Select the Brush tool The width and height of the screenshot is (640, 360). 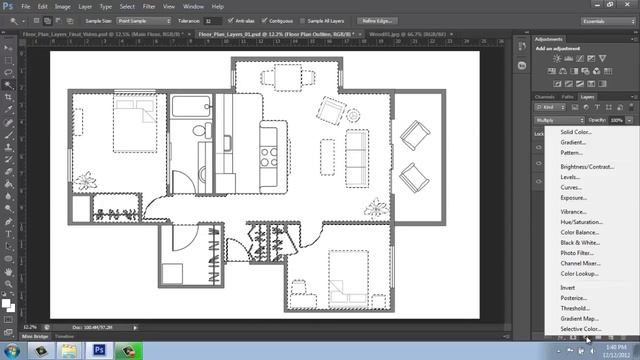(x=8, y=134)
